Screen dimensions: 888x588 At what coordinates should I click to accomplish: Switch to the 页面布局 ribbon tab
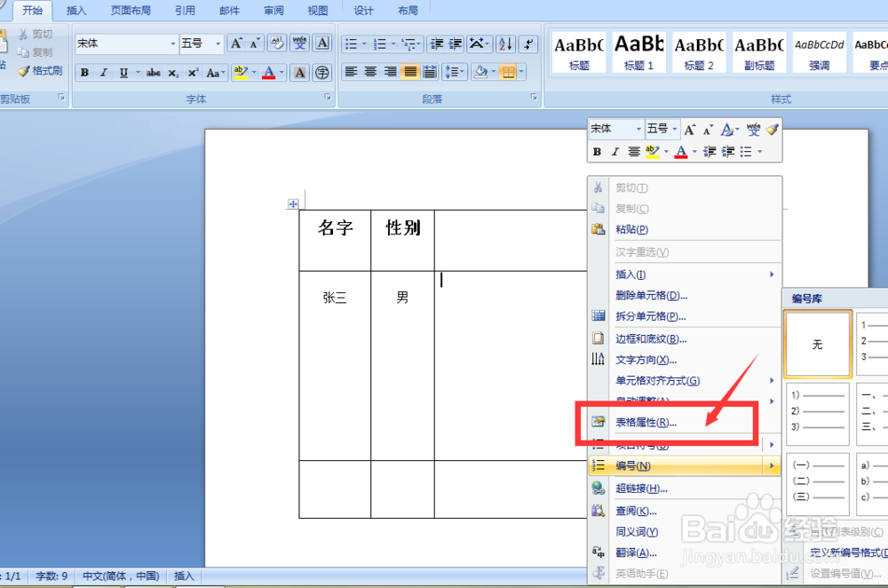[x=131, y=11]
